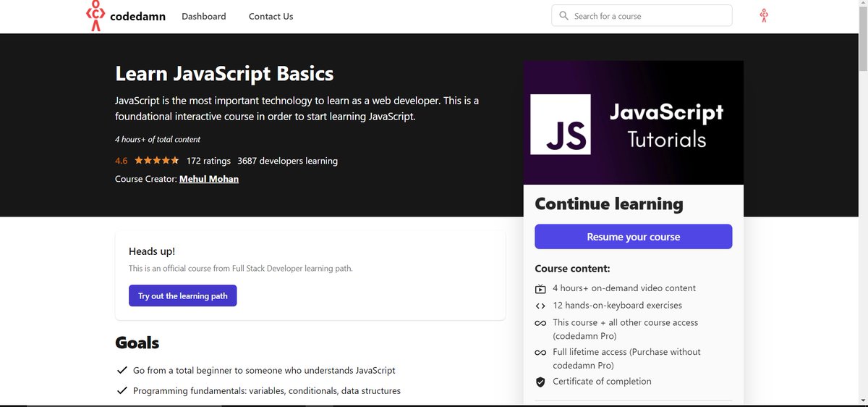Click the Course content: label
868x407 pixels.
coord(572,269)
